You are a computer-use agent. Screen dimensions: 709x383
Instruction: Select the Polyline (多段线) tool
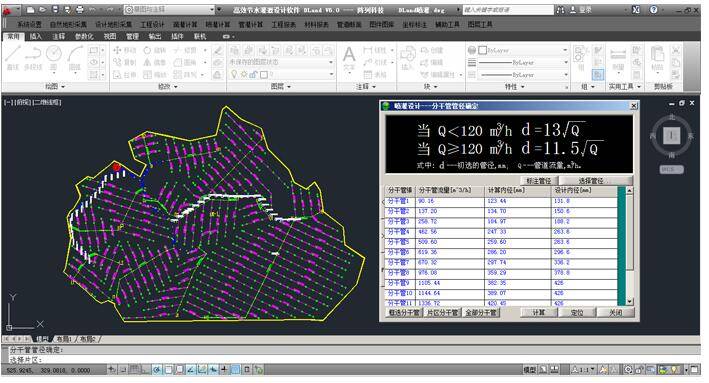coord(33,58)
